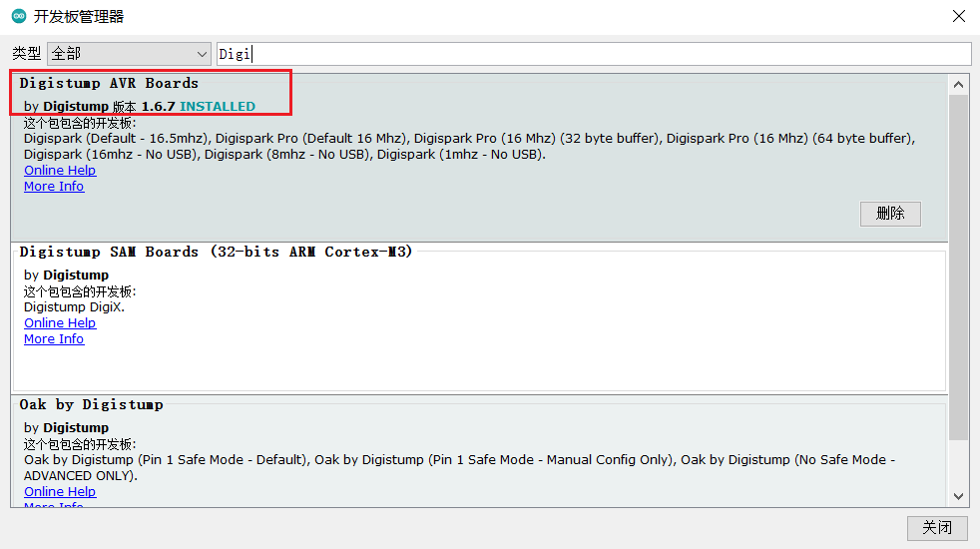Image resolution: width=980 pixels, height=549 pixels.
Task: Click version text 1.6.7 in AVR entry
Action: [158, 106]
